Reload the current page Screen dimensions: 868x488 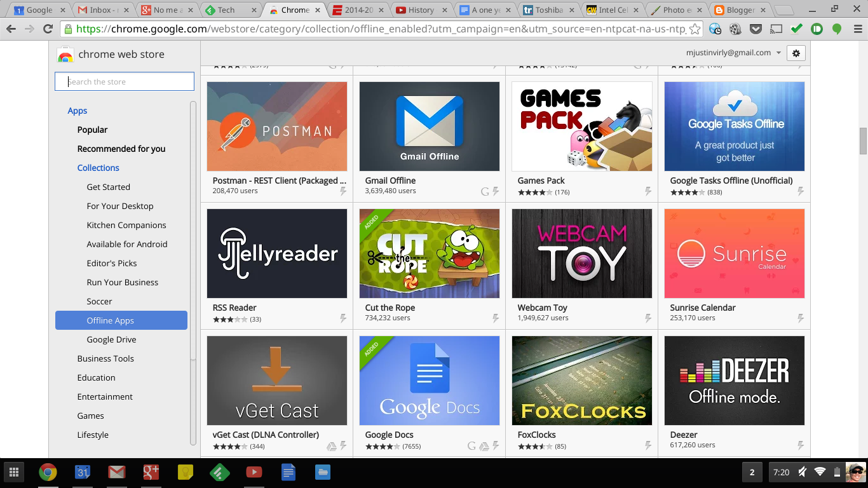pos(48,29)
